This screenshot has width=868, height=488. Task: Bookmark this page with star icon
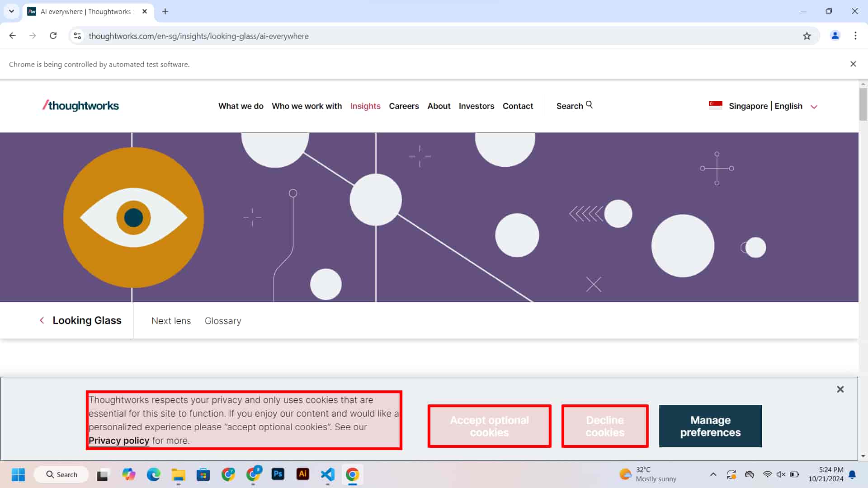pos(807,36)
